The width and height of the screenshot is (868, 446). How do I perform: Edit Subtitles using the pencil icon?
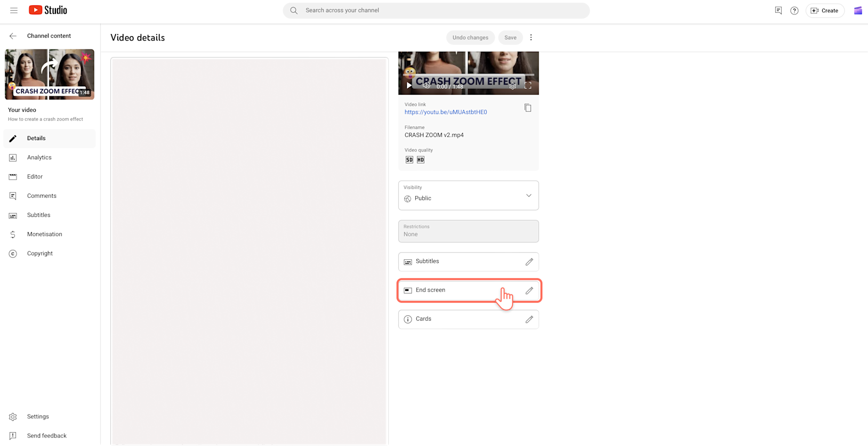pos(529,262)
